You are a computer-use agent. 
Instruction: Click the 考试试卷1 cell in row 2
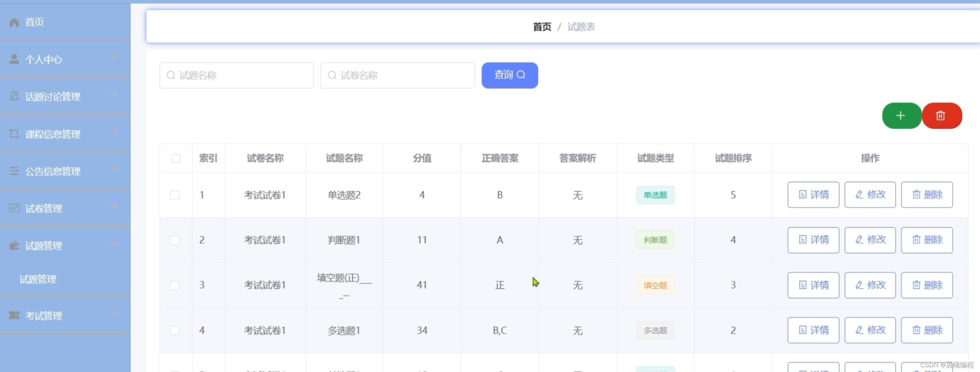(x=265, y=240)
